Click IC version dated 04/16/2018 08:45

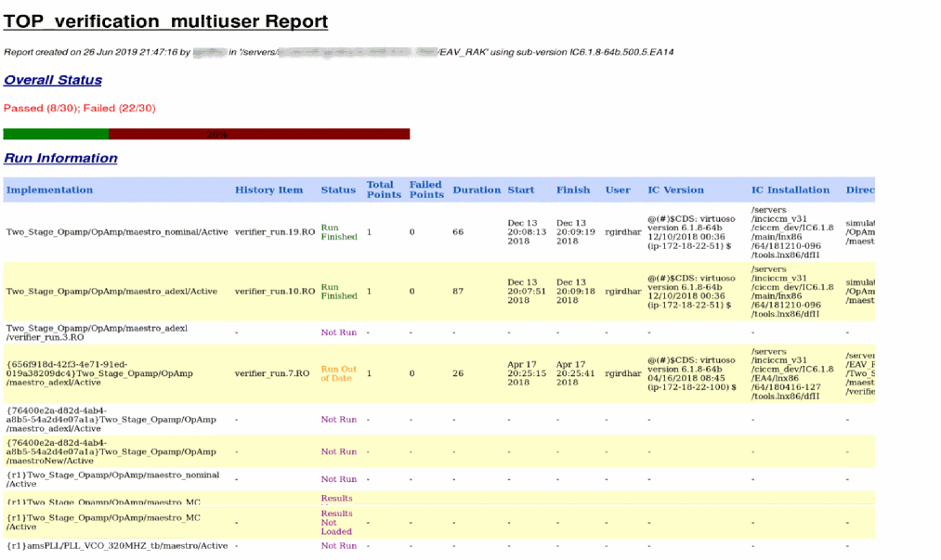coord(692,373)
